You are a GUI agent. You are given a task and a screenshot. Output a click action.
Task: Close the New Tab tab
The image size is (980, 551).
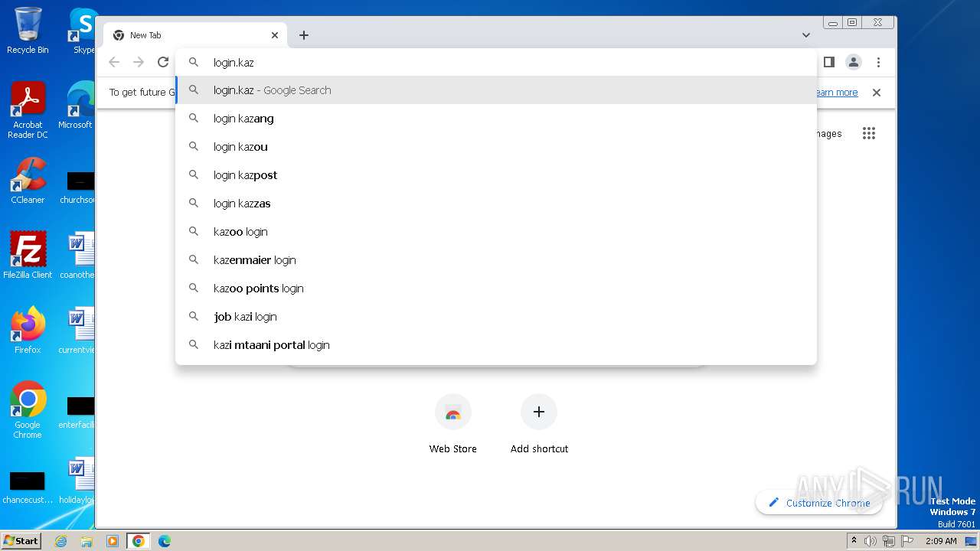(x=275, y=35)
